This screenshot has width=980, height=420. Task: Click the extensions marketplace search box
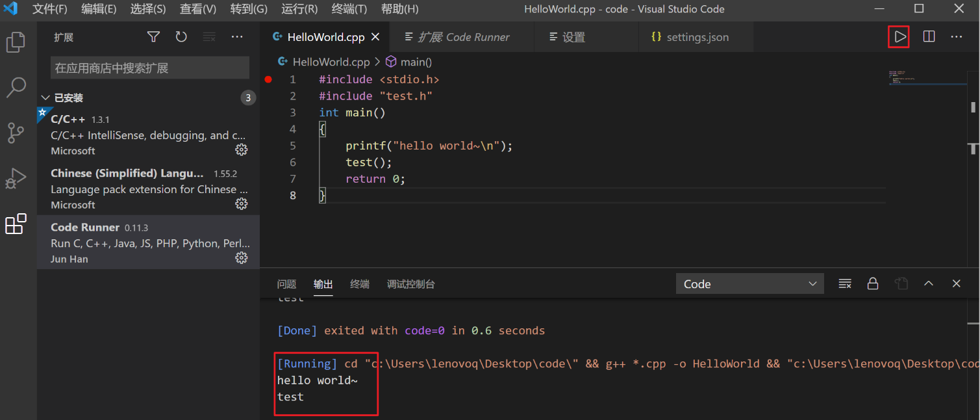149,68
